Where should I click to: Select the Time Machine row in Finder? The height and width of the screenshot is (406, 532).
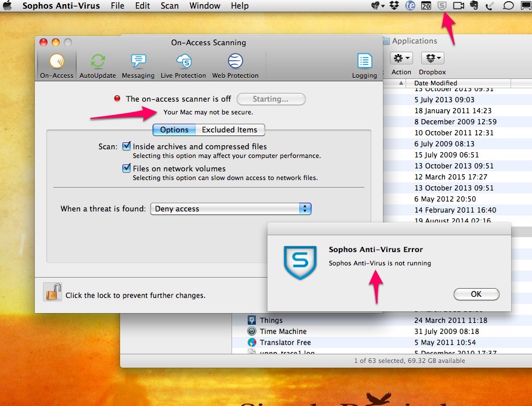pyautogui.click(x=382, y=331)
